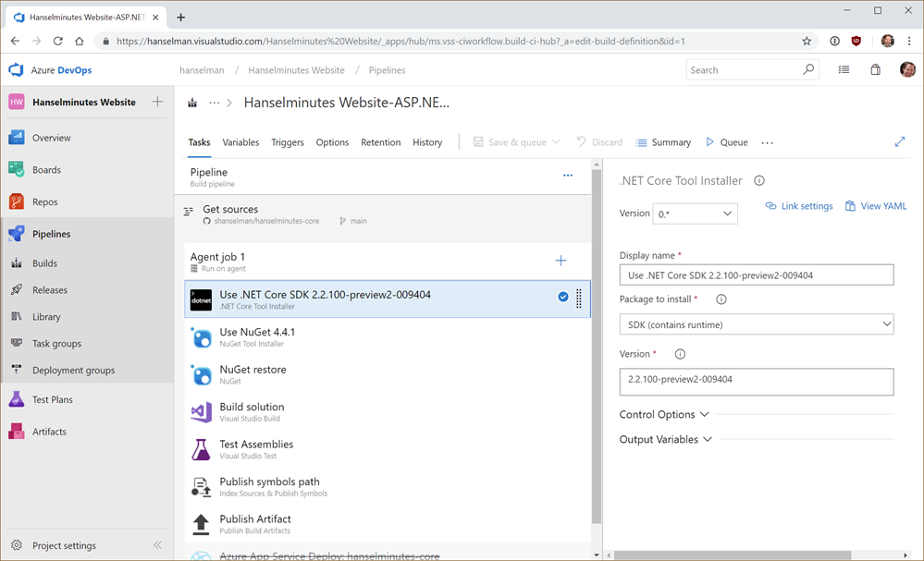Open the Releases rocket icon
Viewport: 924px width, 561px height.
[x=17, y=289]
